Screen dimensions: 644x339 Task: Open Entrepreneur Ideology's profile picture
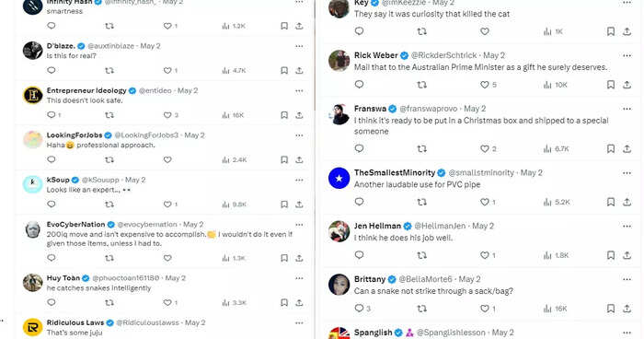(33, 96)
